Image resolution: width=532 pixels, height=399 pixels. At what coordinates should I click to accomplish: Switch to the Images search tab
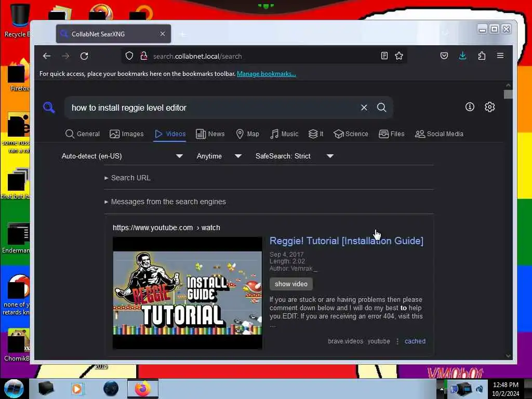(x=127, y=134)
